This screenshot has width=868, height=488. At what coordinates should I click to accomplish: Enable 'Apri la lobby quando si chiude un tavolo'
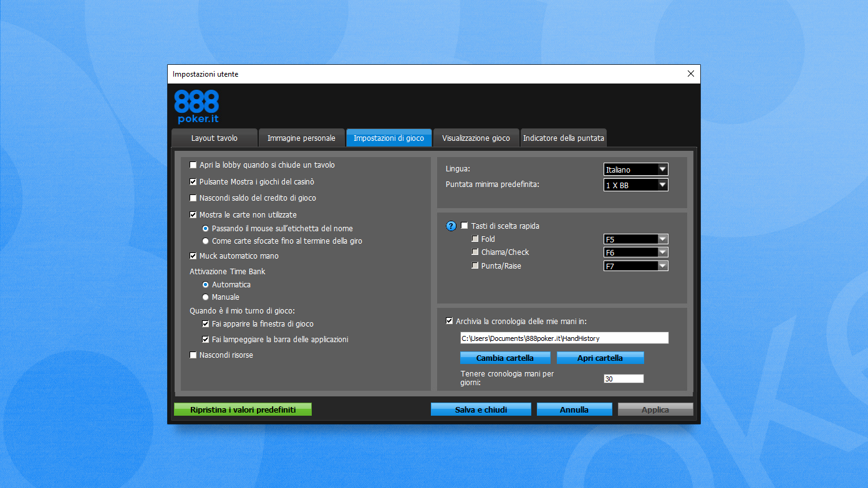[x=193, y=165]
